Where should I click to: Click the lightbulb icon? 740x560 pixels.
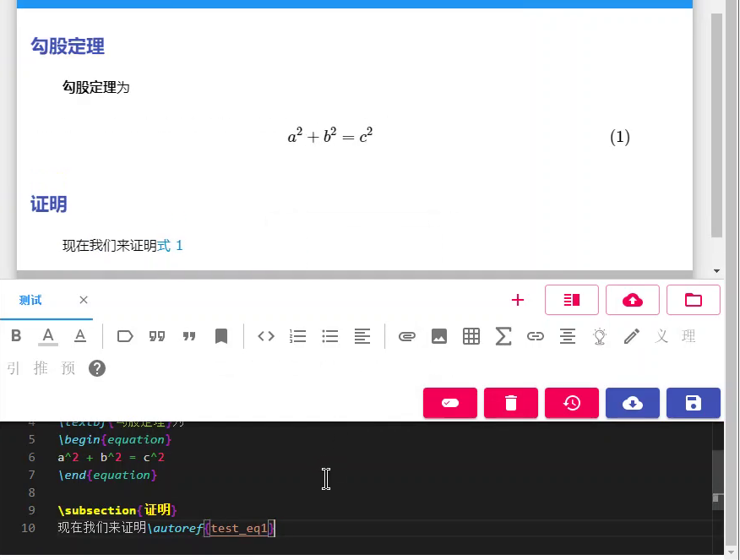pos(600,336)
